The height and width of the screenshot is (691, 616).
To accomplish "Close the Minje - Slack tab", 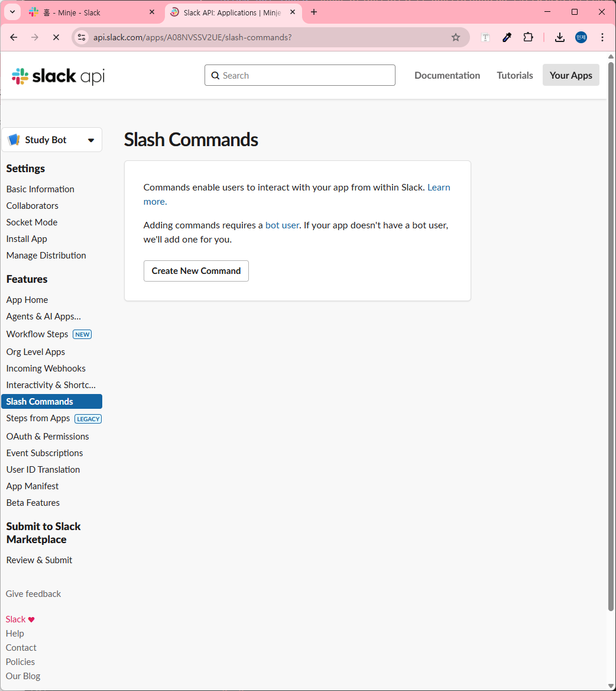I will point(152,12).
